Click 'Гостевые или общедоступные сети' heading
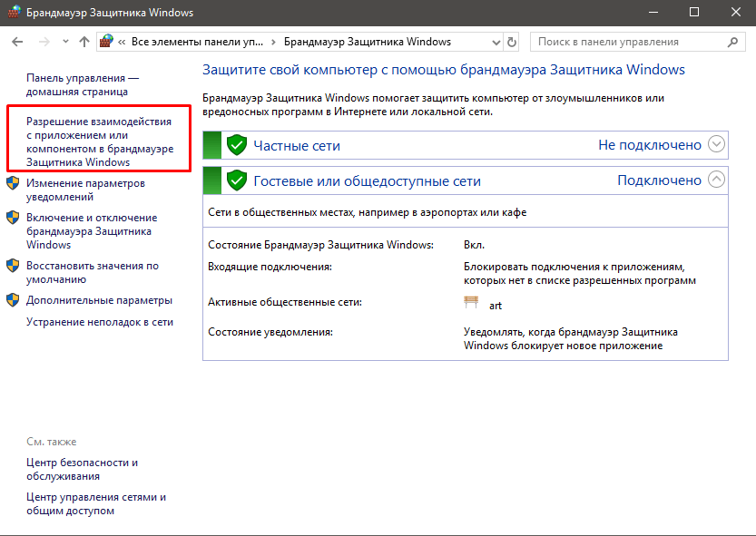The image size is (756, 536). point(367,181)
